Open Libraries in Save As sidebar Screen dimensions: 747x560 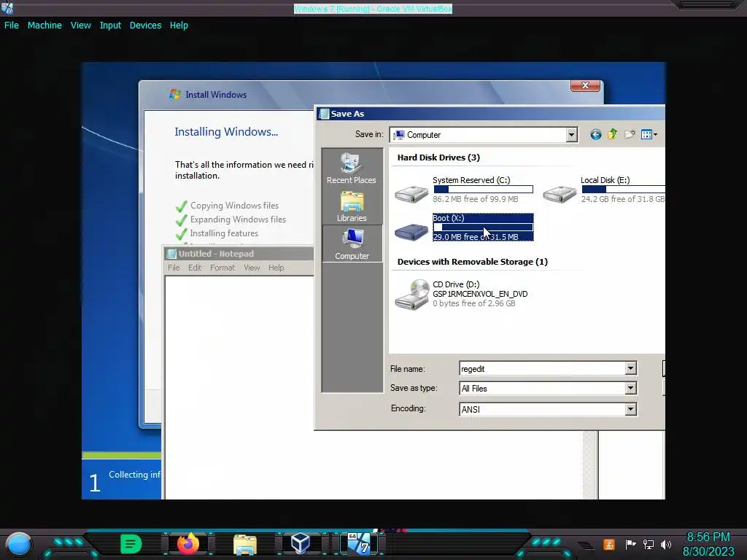pyautogui.click(x=352, y=206)
